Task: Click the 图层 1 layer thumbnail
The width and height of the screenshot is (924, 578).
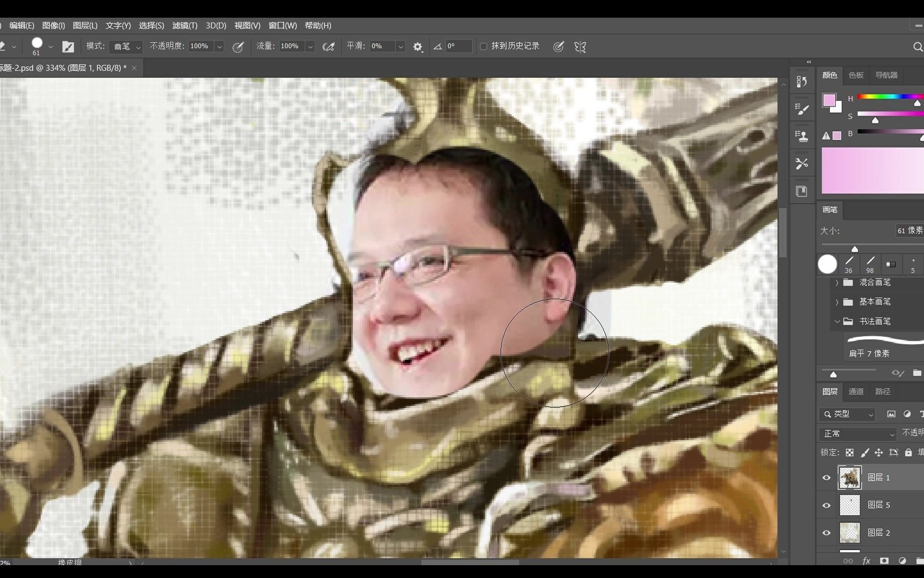Action: [850, 477]
